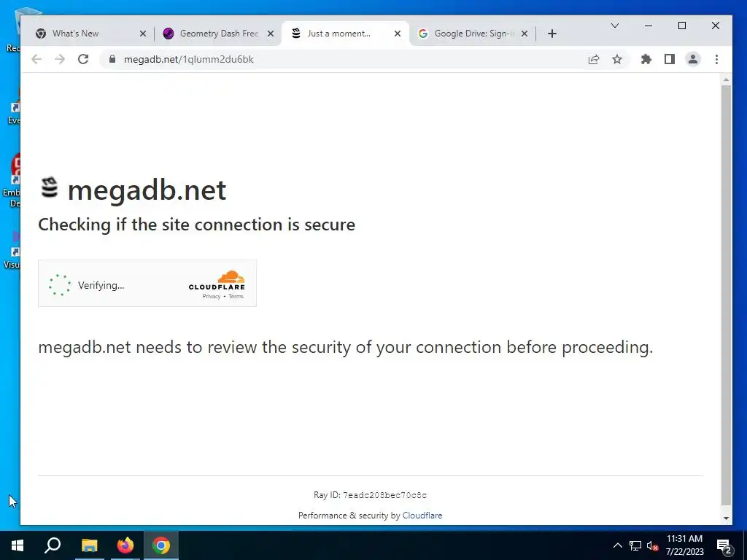This screenshot has width=747, height=560.
Task: Open the Chrome profile avatar
Action: point(693,59)
